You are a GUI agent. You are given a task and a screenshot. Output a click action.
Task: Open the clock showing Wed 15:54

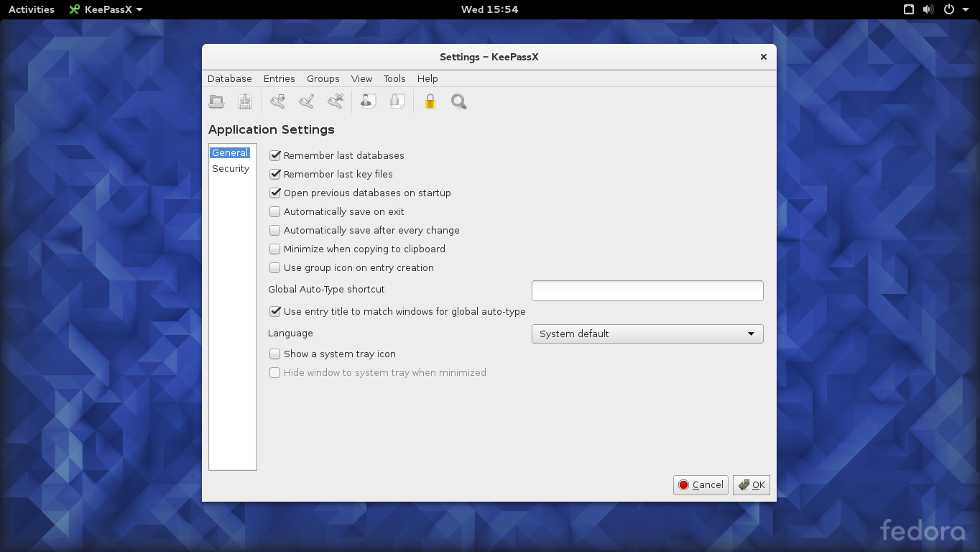coord(489,9)
